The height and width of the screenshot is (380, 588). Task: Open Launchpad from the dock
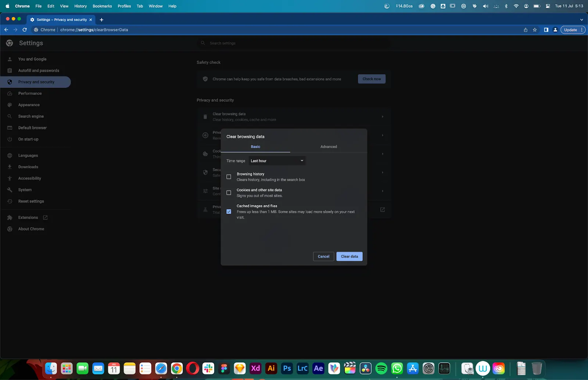[67, 368]
